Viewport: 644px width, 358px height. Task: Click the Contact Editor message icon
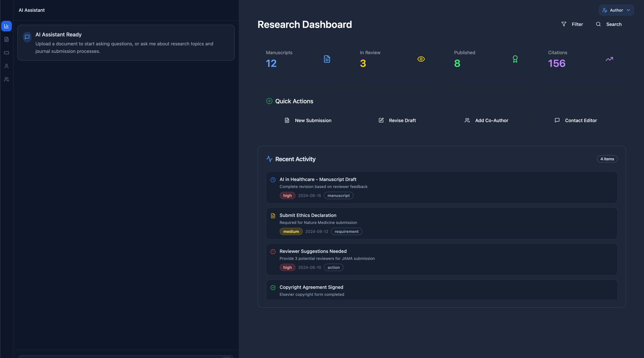[x=557, y=120]
